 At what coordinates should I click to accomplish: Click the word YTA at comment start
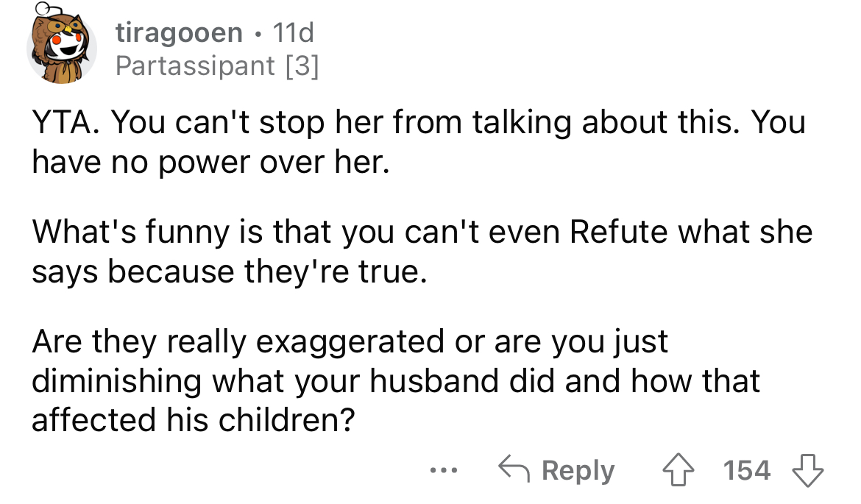click(62, 123)
